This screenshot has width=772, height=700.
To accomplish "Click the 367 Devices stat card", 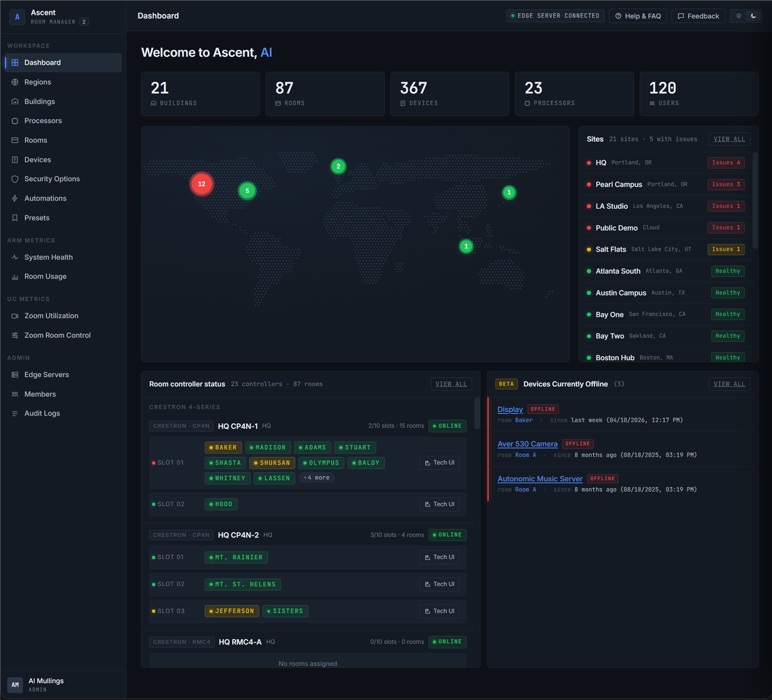I will pos(449,94).
